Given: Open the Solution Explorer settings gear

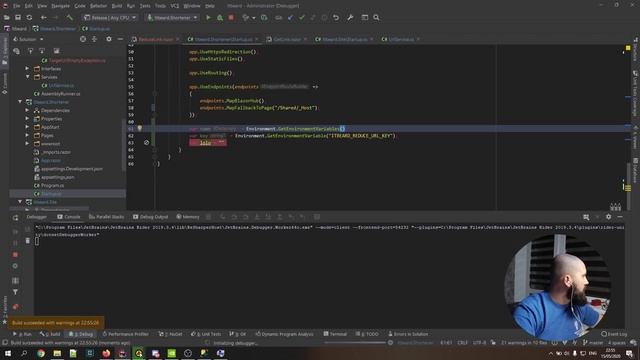Looking at the screenshot, I should (x=109, y=39).
